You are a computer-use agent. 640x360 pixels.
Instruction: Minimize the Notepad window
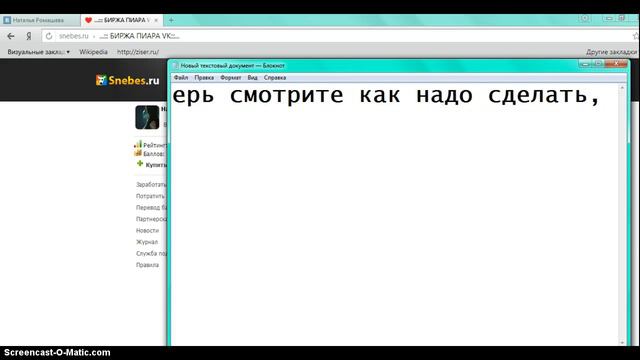pos(585,64)
